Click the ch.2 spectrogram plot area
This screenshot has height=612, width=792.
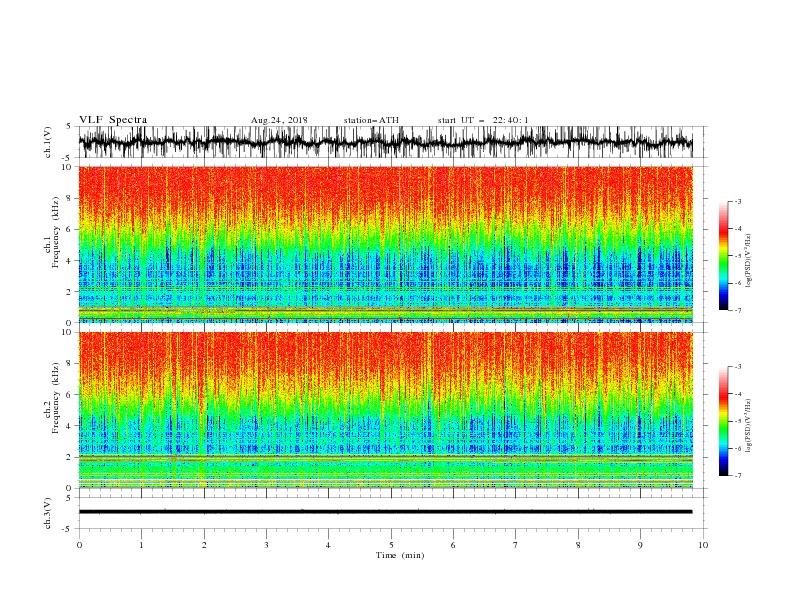[x=385, y=410]
